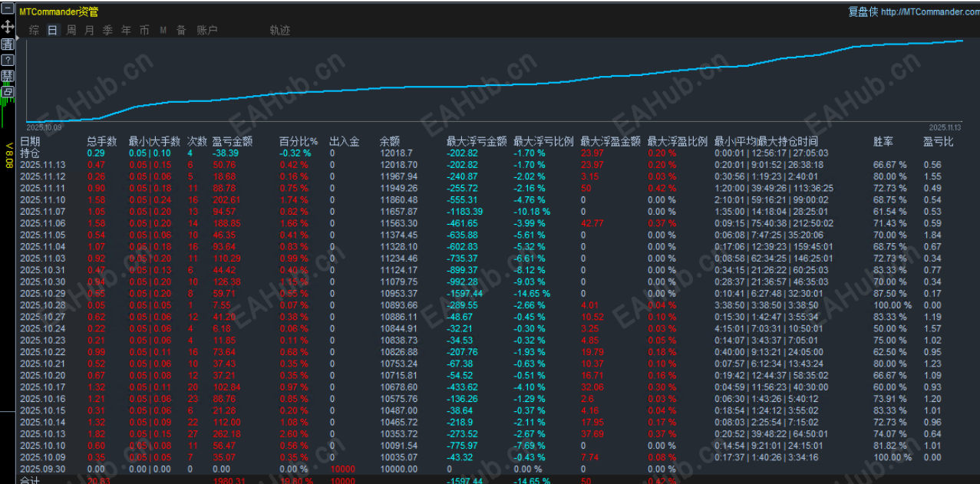Select the 2025.11.07 date row
The height and width of the screenshot is (484, 980).
pos(42,211)
